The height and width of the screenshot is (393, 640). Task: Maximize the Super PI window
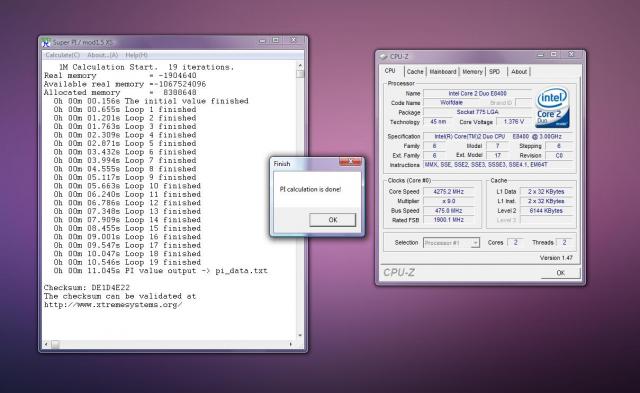pyautogui.click(x=276, y=40)
